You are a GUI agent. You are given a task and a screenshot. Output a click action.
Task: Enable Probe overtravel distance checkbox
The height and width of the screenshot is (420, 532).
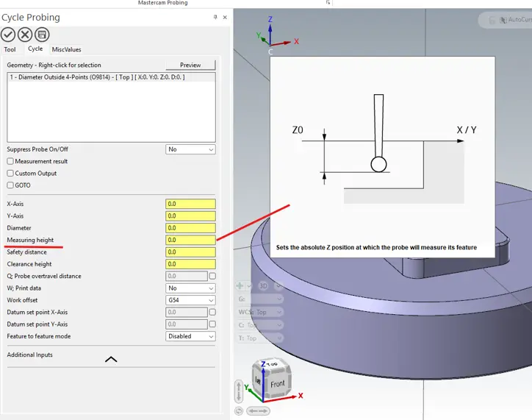click(212, 276)
